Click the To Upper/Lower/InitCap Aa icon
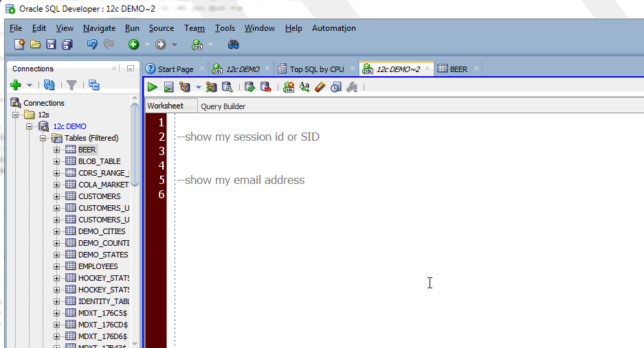This screenshot has height=348, width=644. coord(304,87)
